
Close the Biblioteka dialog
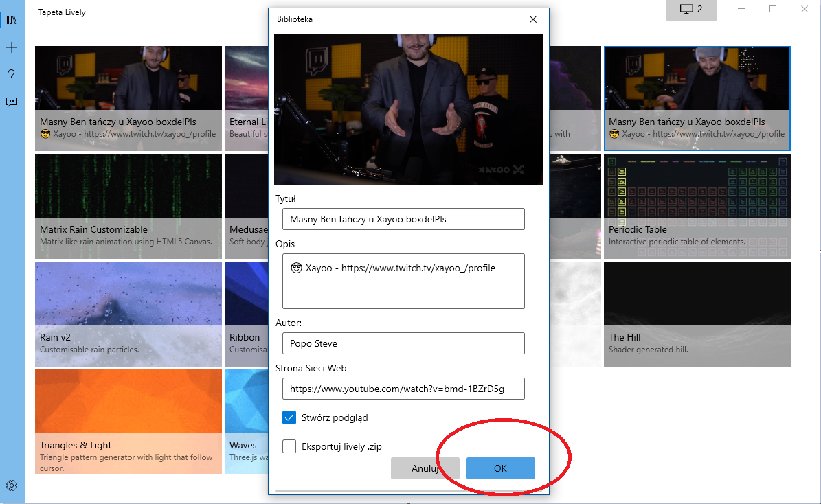click(x=533, y=19)
